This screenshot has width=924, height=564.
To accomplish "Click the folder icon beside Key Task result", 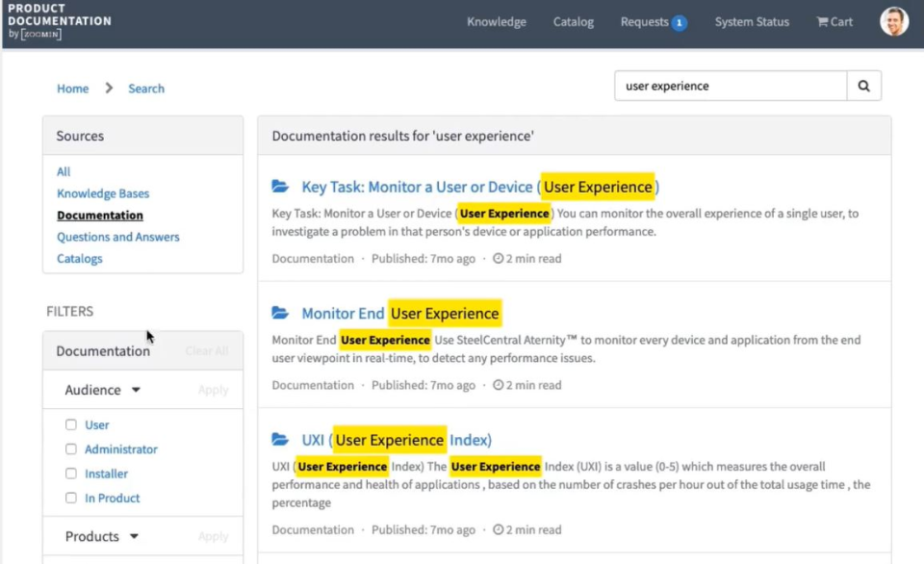I will click(282, 185).
